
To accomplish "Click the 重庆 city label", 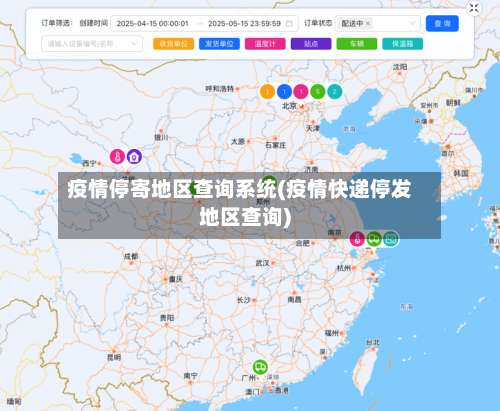I will point(176,279).
